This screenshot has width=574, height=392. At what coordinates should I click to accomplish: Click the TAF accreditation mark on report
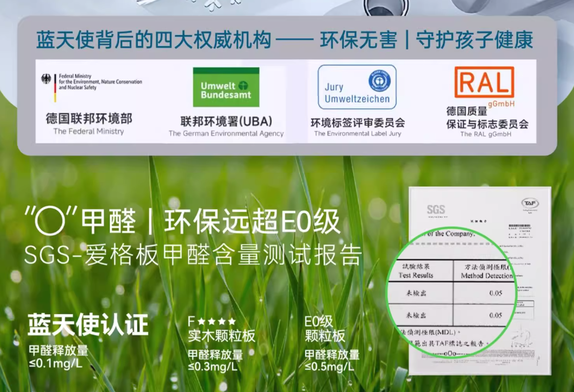(x=530, y=203)
